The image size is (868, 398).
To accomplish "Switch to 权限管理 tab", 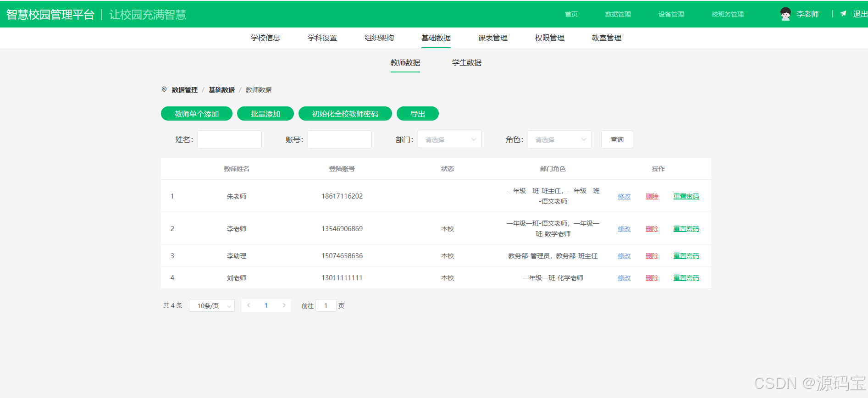I will pos(550,38).
